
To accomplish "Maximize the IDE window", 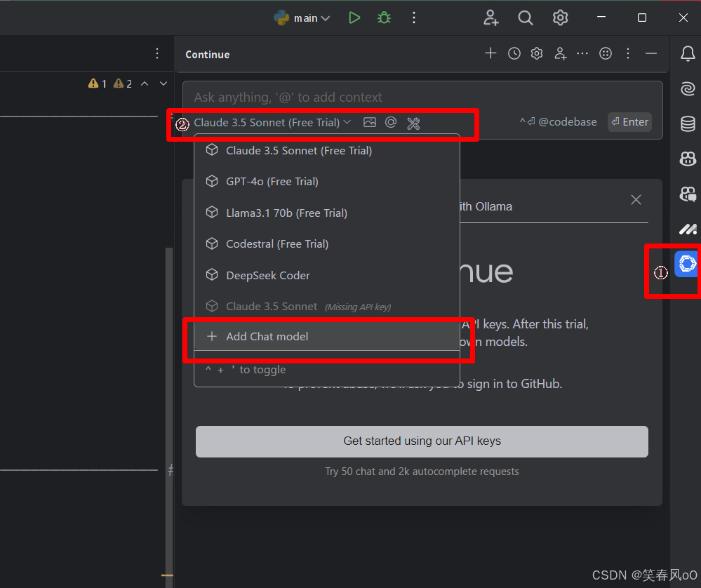I will point(642,18).
